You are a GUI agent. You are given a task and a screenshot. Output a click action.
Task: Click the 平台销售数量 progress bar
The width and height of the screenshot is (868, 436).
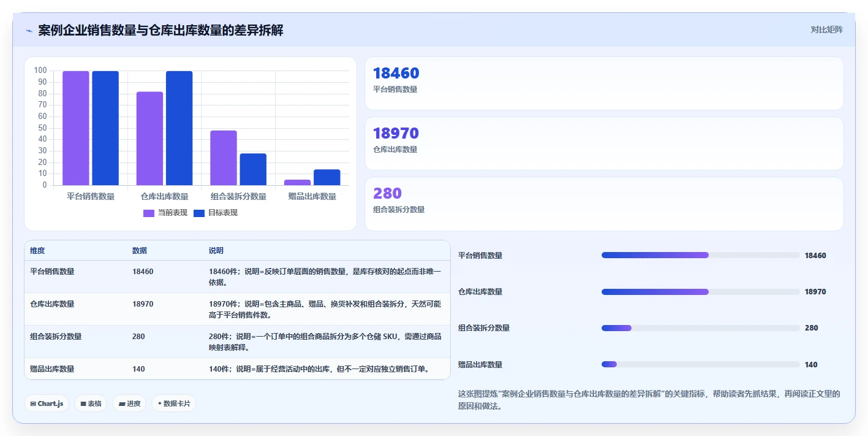701,255
